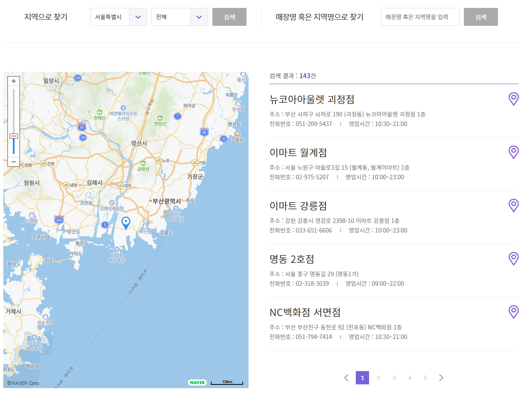Open NC백화점 서면점 store title
The height and width of the screenshot is (416, 532).
click(305, 312)
